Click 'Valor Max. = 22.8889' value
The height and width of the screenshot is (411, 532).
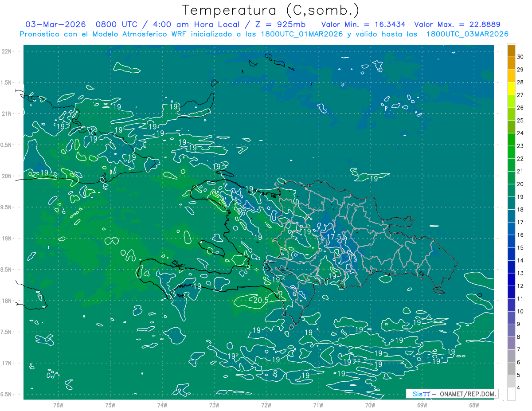point(457,24)
